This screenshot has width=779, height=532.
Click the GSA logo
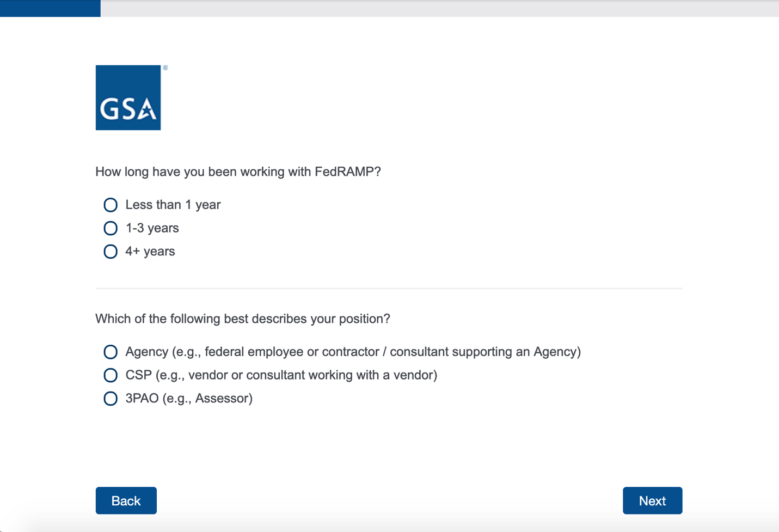click(128, 97)
